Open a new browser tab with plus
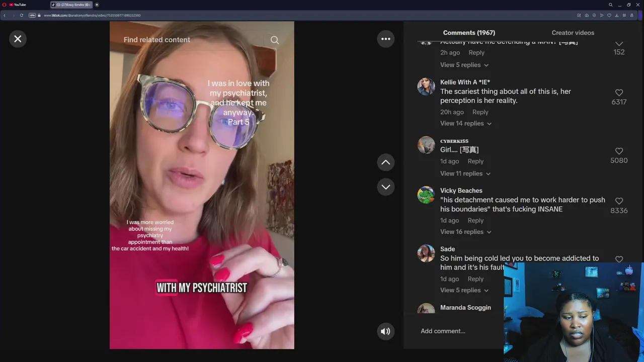Viewport: 644px width, 362px height. [x=97, y=5]
